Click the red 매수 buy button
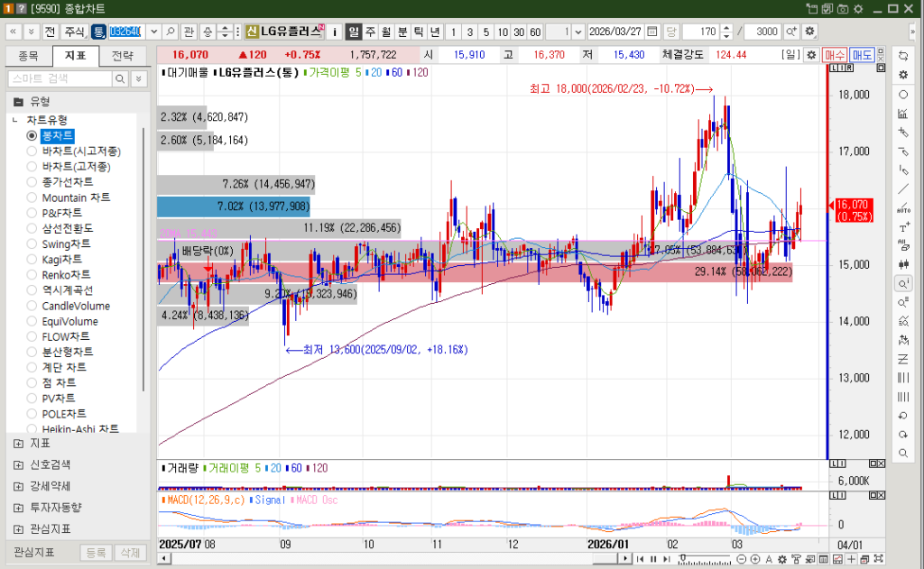This screenshot has width=924, height=569. 834,55
